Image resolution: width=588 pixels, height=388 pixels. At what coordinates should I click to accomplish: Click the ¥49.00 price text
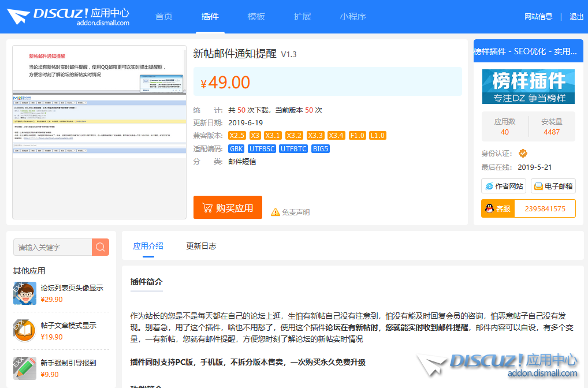225,83
